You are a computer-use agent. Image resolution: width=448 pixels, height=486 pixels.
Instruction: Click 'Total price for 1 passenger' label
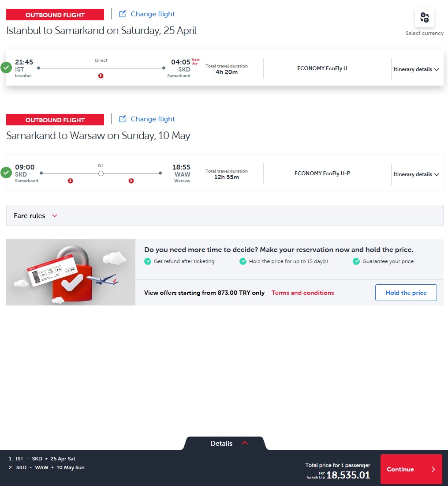click(x=337, y=465)
